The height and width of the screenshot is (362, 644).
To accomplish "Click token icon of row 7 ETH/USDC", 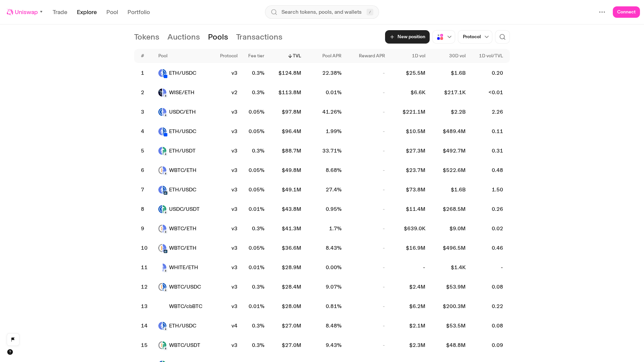I will click(162, 190).
